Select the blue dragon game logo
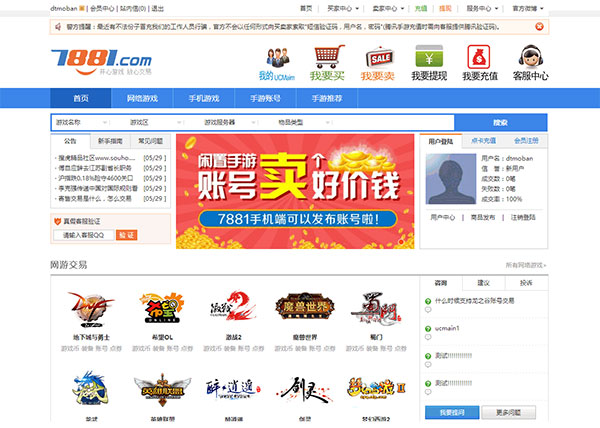This screenshot has width=600, height=428. [90, 388]
